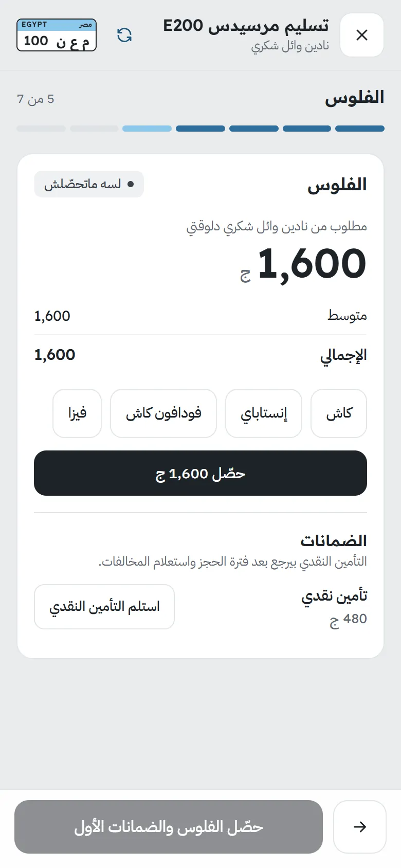Select فودافون كاش payment method
The image size is (401, 868).
[x=163, y=413]
